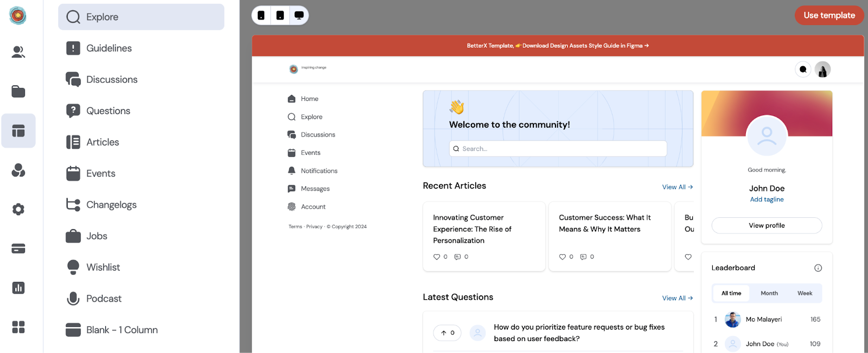Open comments on Innovating Customer Experience article
Viewport: 868px width, 353px height.
coord(457,257)
